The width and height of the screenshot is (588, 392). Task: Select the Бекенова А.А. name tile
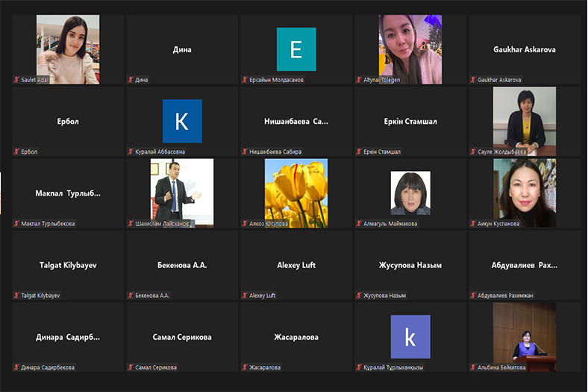click(x=182, y=265)
